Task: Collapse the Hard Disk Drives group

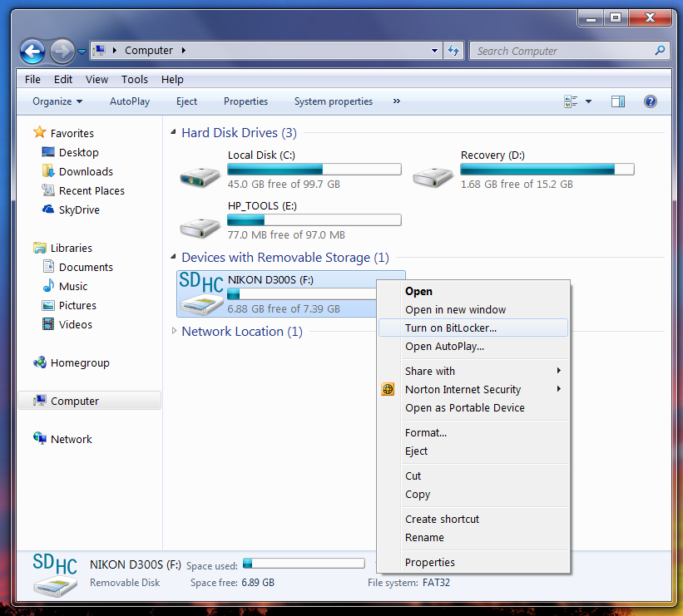Action: coord(173,133)
